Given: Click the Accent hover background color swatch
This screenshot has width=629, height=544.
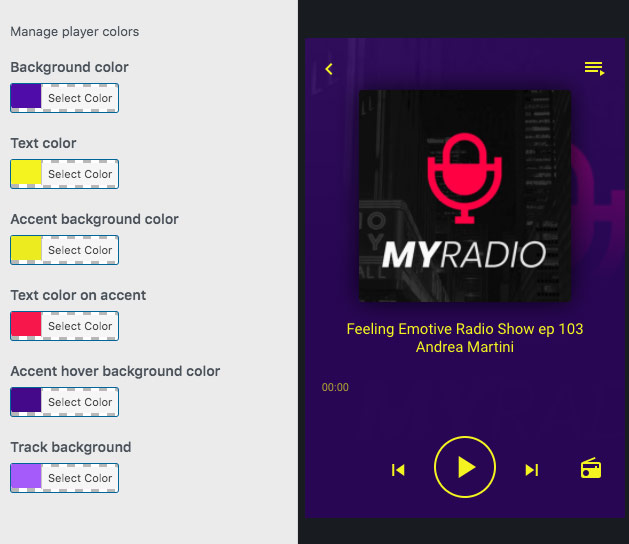Looking at the screenshot, I should (26, 402).
